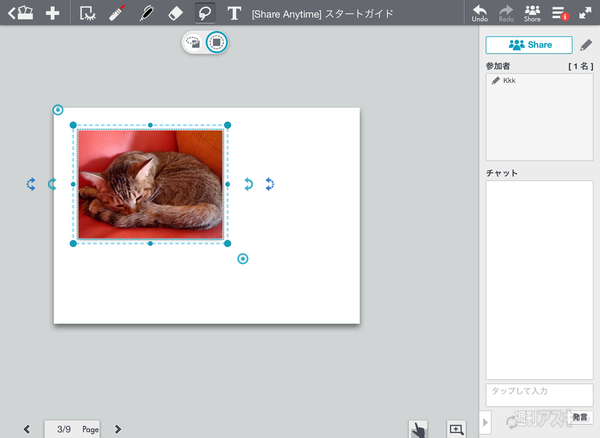
Task: Go to the previous page
Action: tap(27, 429)
